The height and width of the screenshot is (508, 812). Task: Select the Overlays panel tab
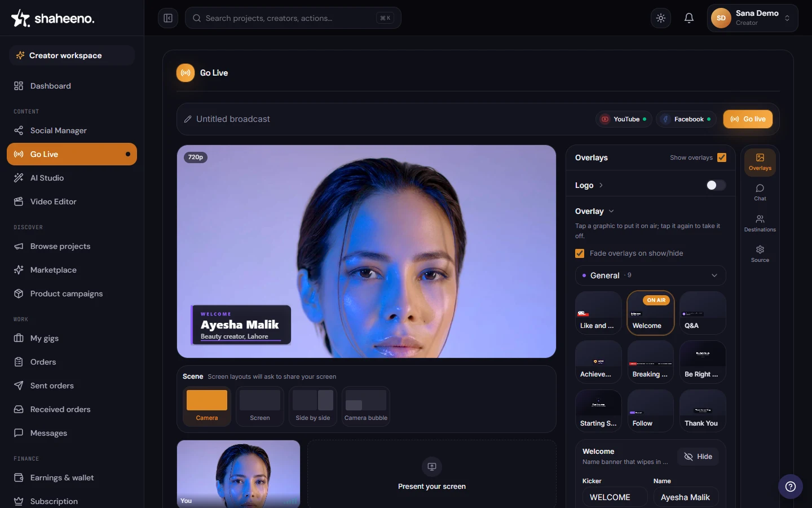760,162
